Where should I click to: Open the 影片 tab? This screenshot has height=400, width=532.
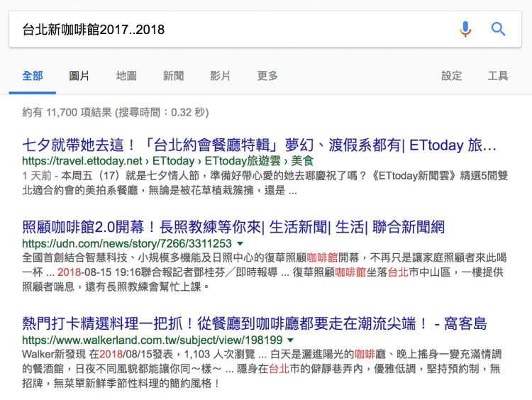pos(220,76)
